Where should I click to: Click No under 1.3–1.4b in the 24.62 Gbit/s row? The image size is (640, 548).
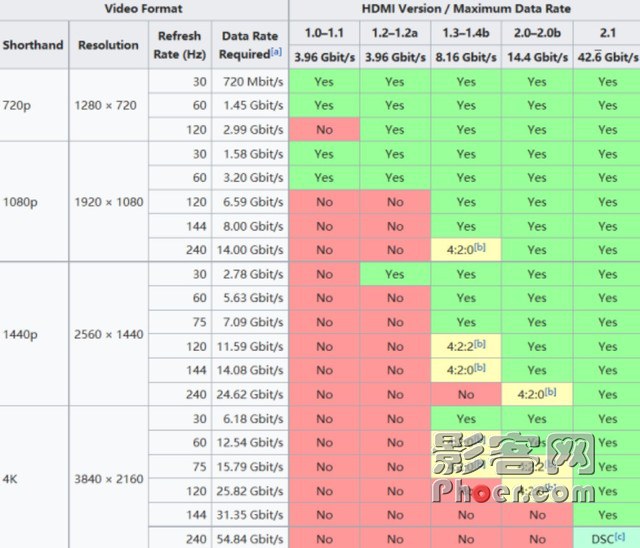tap(466, 395)
